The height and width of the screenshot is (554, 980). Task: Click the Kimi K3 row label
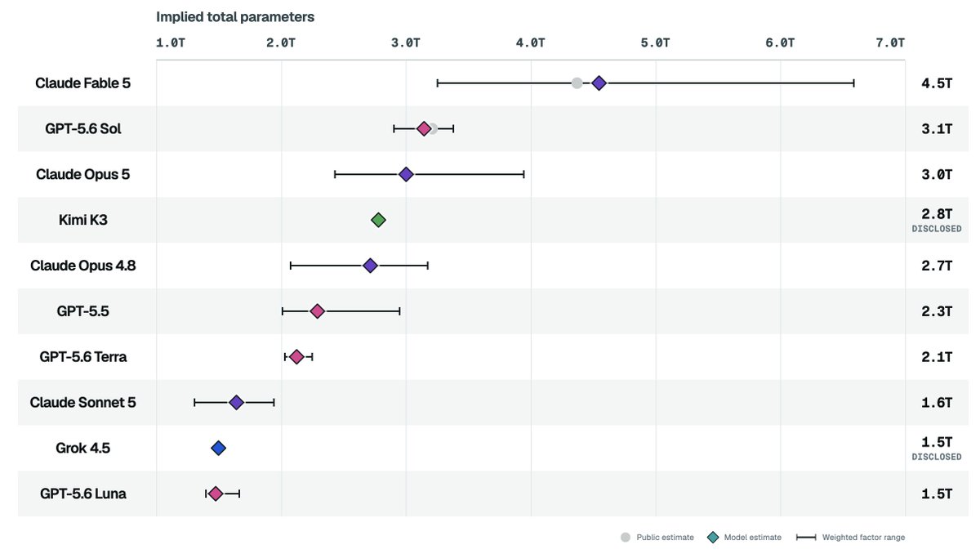(x=83, y=220)
